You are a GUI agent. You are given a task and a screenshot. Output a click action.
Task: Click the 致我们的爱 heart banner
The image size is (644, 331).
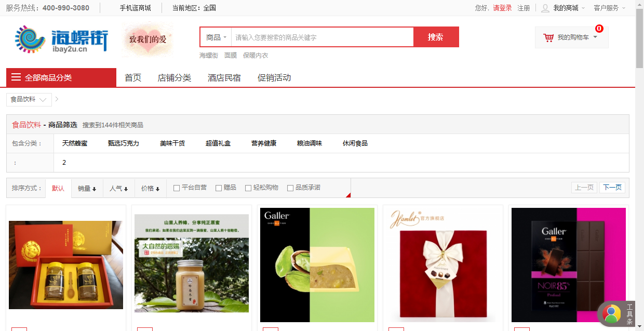(x=148, y=39)
